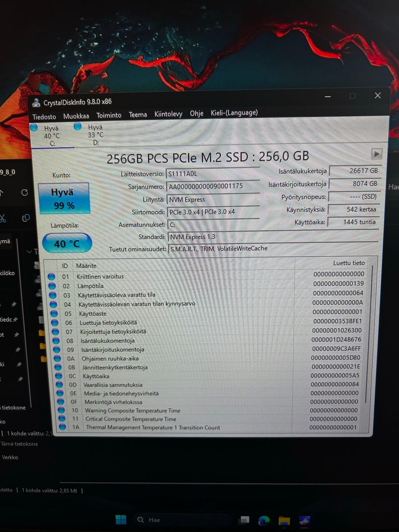The image size is (399, 532).
Task: Click the Liityntä field NVM Express
Action: pyautogui.click(x=213, y=199)
